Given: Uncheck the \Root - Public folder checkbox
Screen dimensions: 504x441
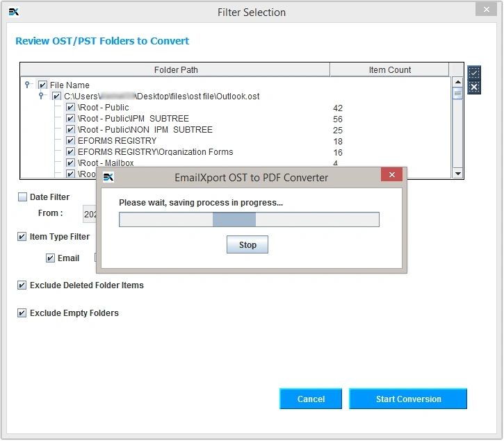Looking at the screenshot, I should [70, 107].
